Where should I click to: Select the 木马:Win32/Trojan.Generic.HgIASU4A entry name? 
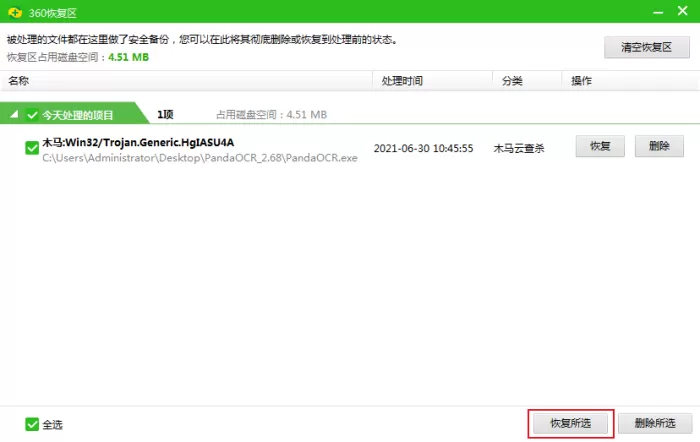point(138,142)
